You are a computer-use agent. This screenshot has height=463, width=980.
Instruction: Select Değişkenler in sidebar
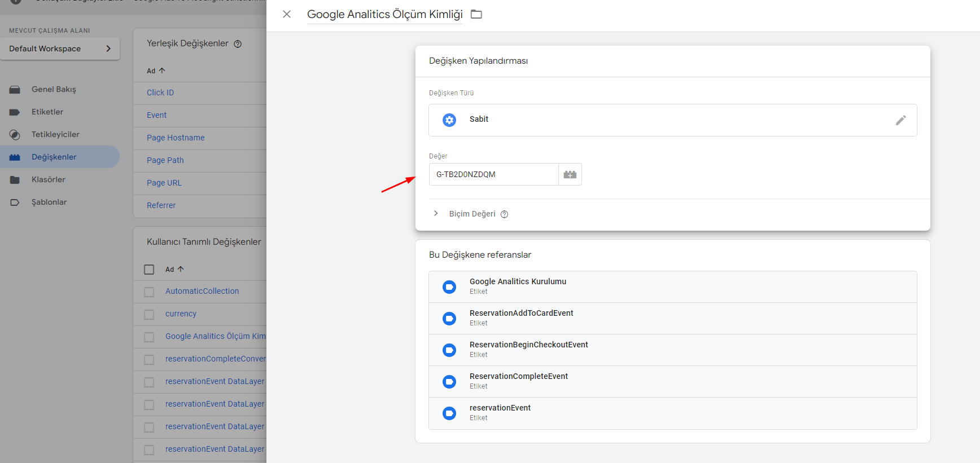[60, 157]
